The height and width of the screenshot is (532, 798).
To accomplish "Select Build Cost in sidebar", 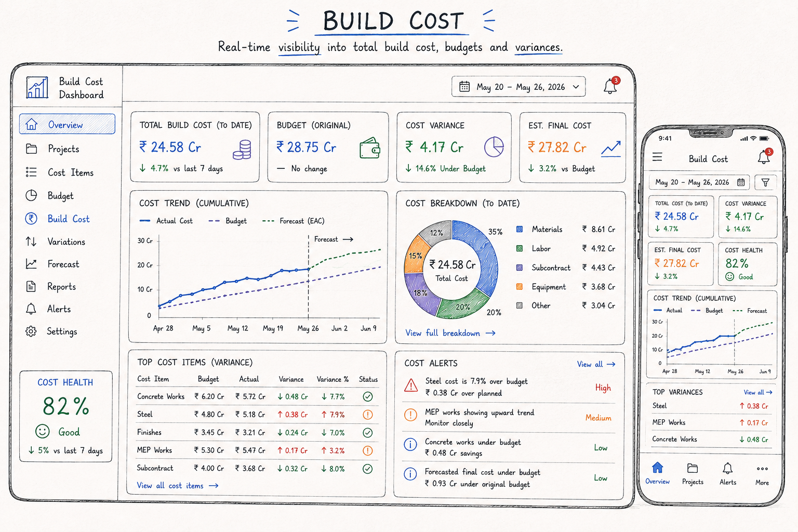I will (x=57, y=219).
